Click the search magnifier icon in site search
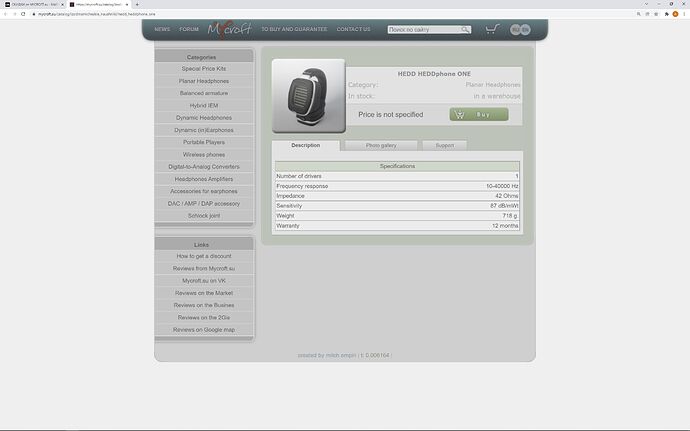Screen dimensions: 690x431 (x=465, y=29)
